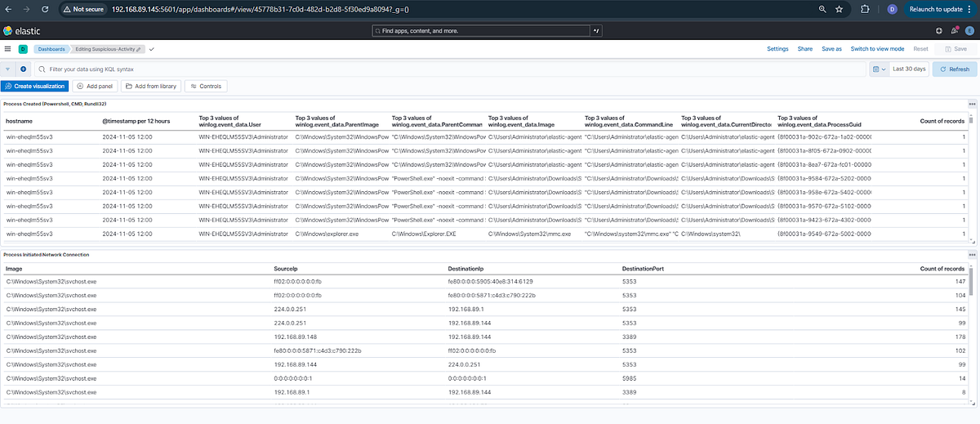Open the newsfeed notifications icon

pyautogui.click(x=954, y=31)
